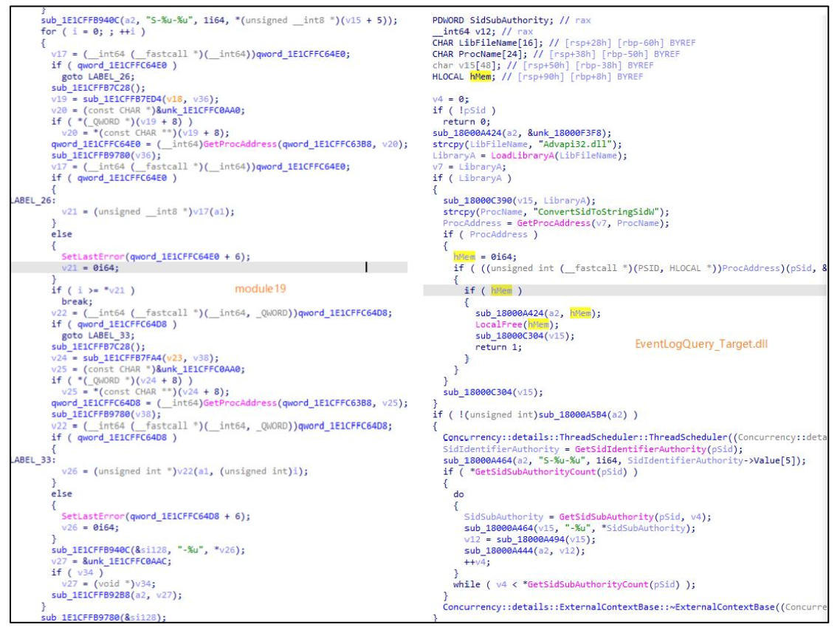Click the 'LABEL_33:' label

33,460
